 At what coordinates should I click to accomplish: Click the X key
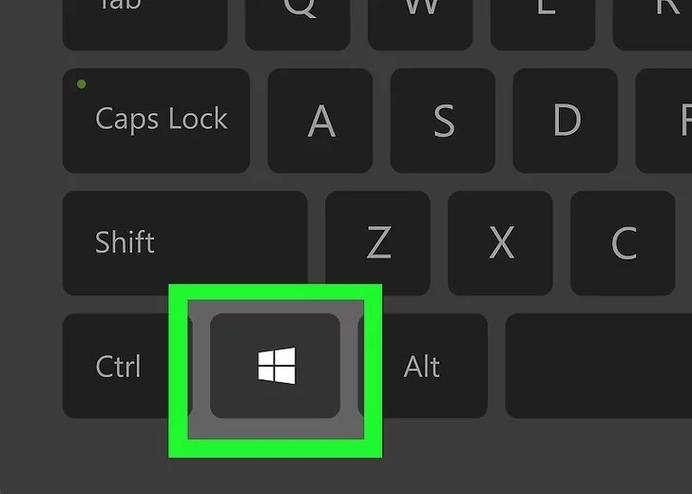tap(500, 243)
